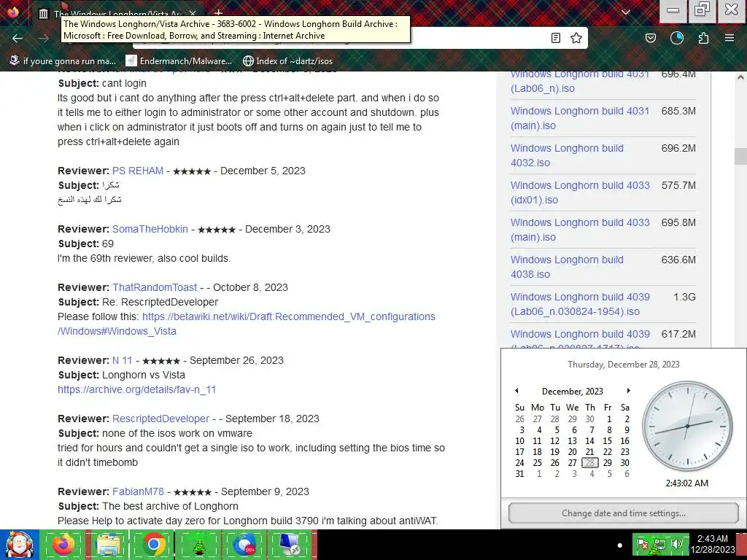Viewport: 747px width, 560px height.
Task: Download Windows Longhorn build 4032.iso
Action: (567, 155)
